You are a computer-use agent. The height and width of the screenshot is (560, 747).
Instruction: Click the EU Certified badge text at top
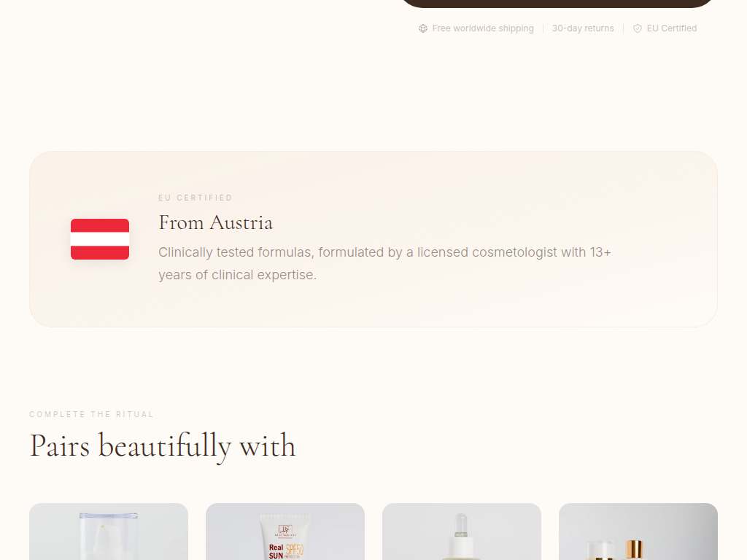[x=671, y=28]
